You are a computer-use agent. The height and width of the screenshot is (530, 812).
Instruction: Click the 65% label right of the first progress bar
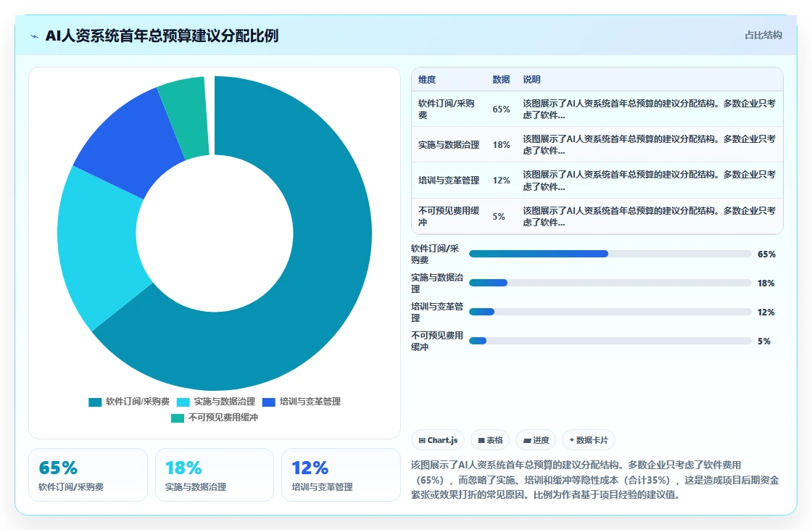pos(766,254)
